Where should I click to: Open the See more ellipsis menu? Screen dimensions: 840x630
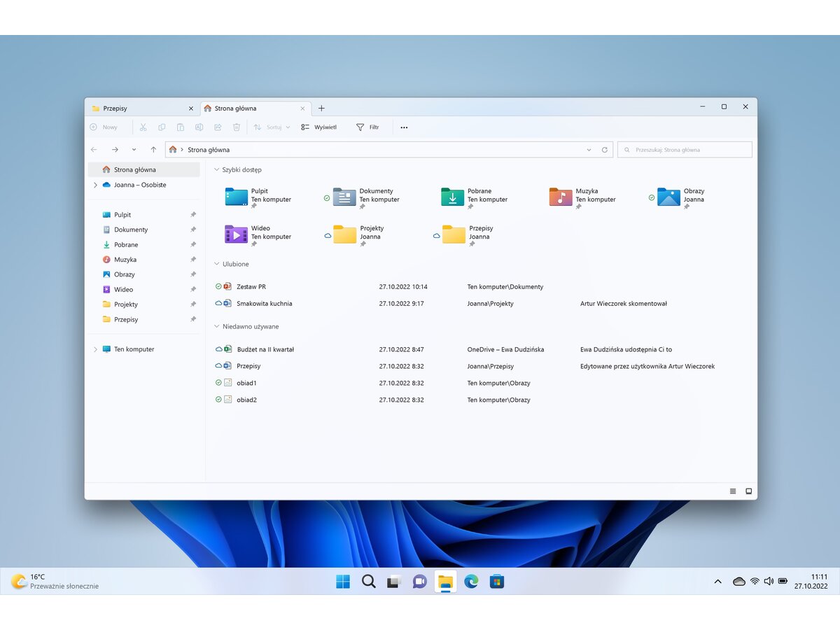tap(404, 127)
